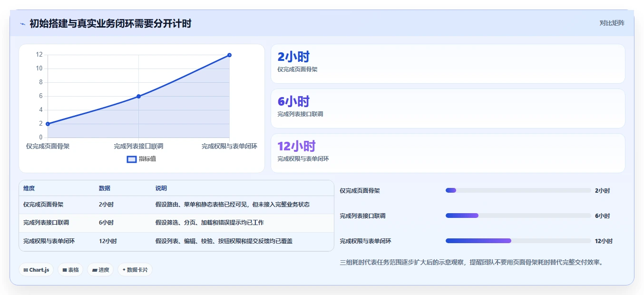Click the 12小时 value beside the progress bar
The image size is (644, 295).
point(604,241)
